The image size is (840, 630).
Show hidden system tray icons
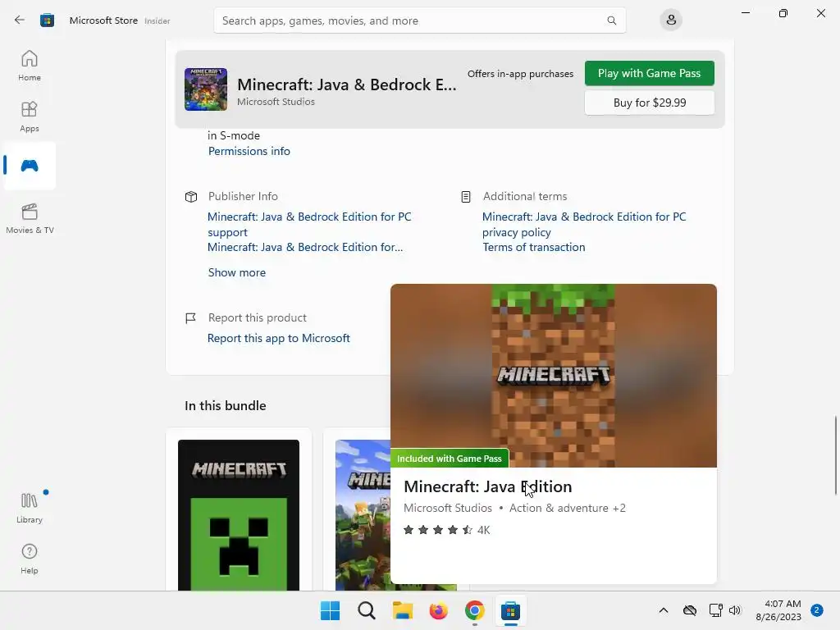tap(663, 610)
